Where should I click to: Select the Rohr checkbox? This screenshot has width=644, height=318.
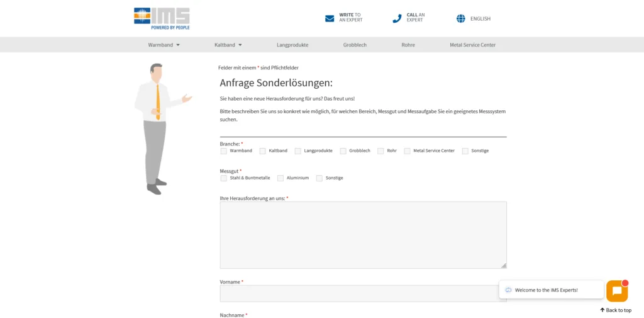[380, 151]
